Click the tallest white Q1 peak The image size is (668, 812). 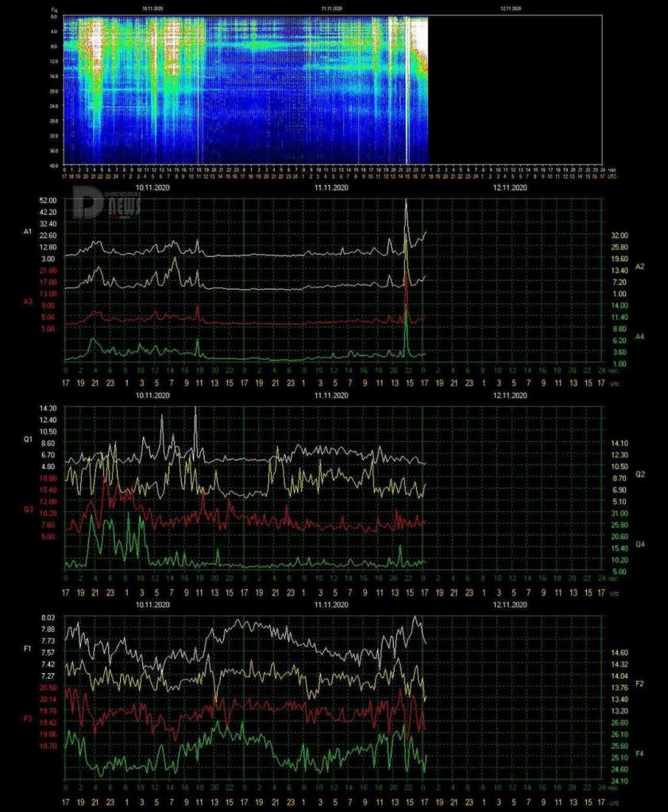pyautogui.click(x=195, y=411)
